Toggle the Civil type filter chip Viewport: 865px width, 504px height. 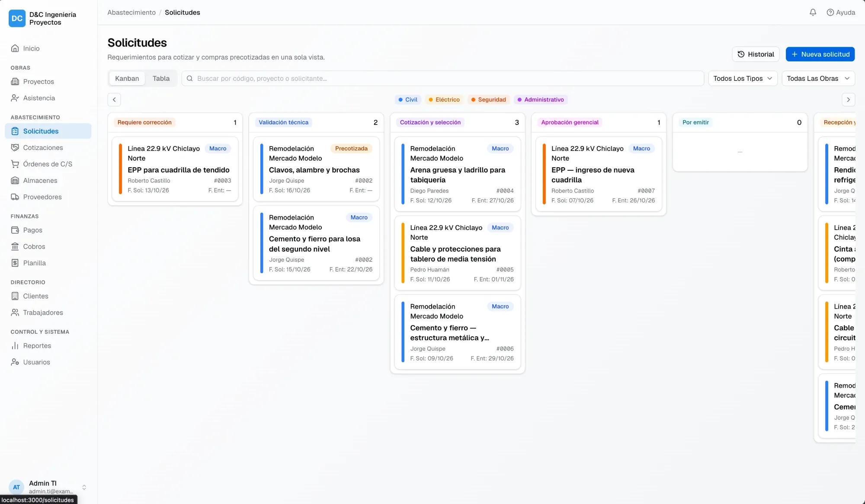click(x=407, y=99)
